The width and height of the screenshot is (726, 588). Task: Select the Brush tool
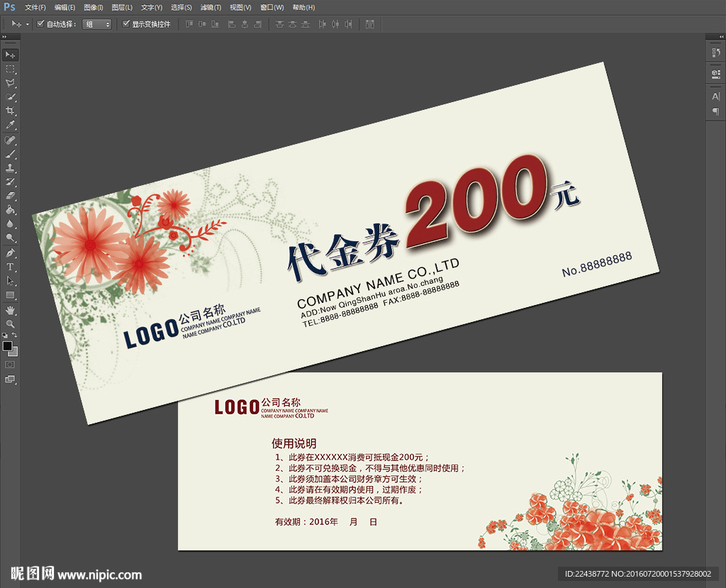[x=10, y=154]
